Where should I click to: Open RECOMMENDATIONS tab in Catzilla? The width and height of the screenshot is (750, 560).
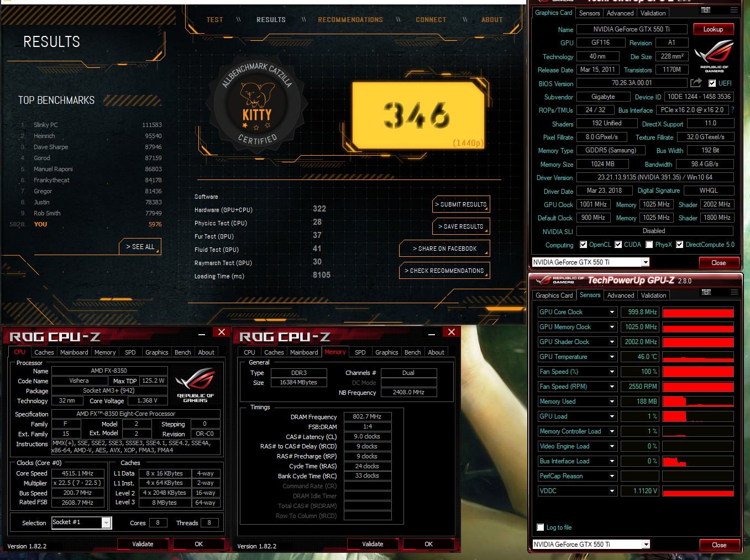(350, 20)
